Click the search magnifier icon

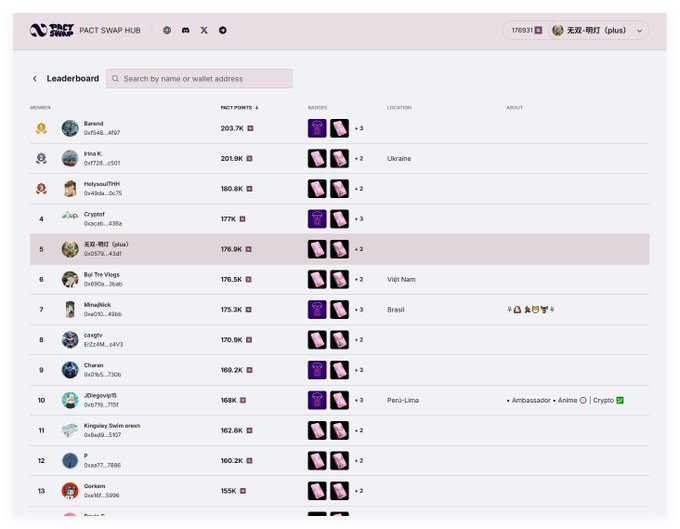[x=115, y=78]
